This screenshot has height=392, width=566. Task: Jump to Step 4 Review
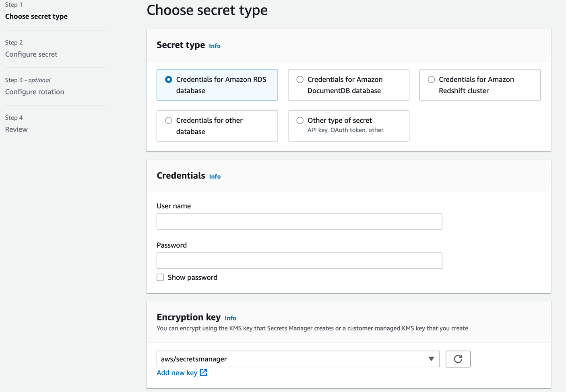17,129
